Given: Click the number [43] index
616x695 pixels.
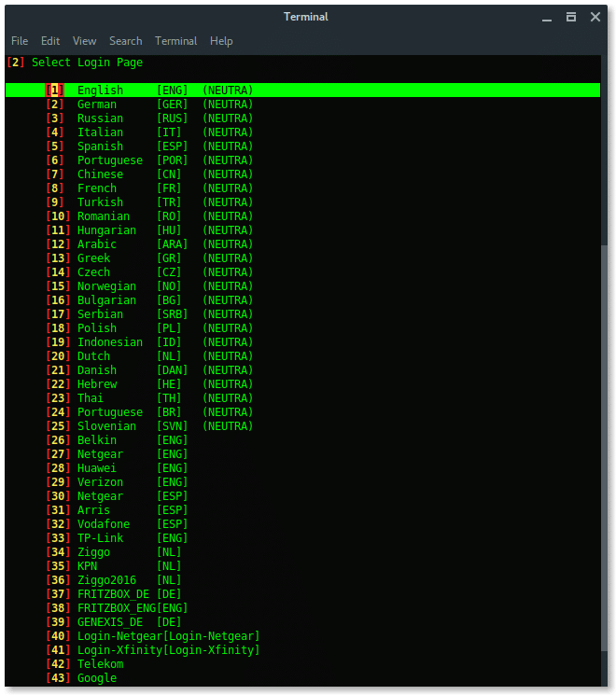Looking at the screenshot, I should click(x=58, y=678).
